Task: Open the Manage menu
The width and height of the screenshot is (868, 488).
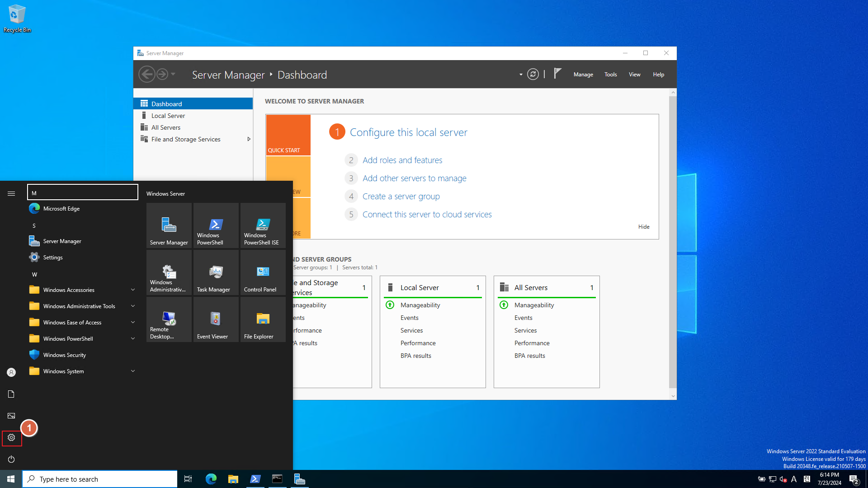Action: 583,75
